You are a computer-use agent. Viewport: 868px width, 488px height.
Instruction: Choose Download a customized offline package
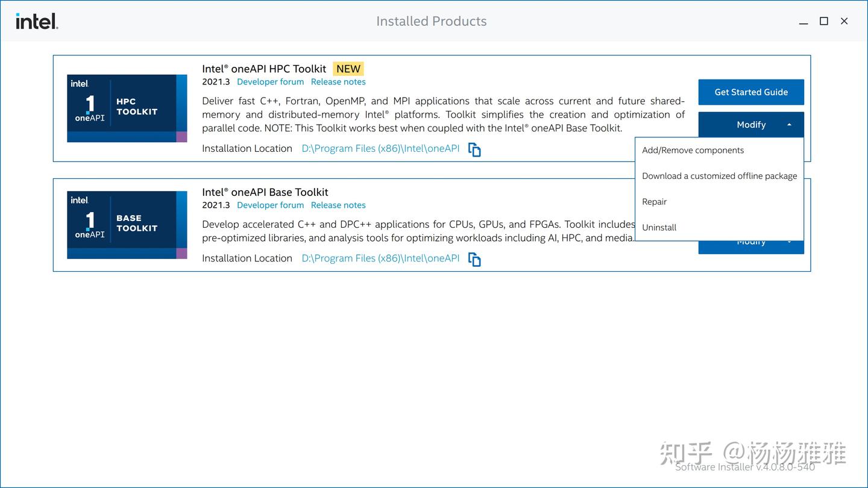pyautogui.click(x=719, y=176)
